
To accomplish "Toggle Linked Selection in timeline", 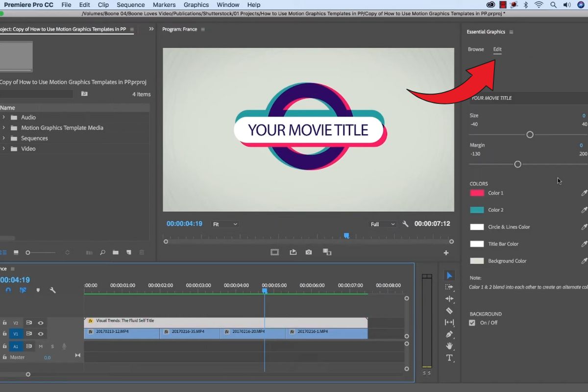I will pos(23,290).
